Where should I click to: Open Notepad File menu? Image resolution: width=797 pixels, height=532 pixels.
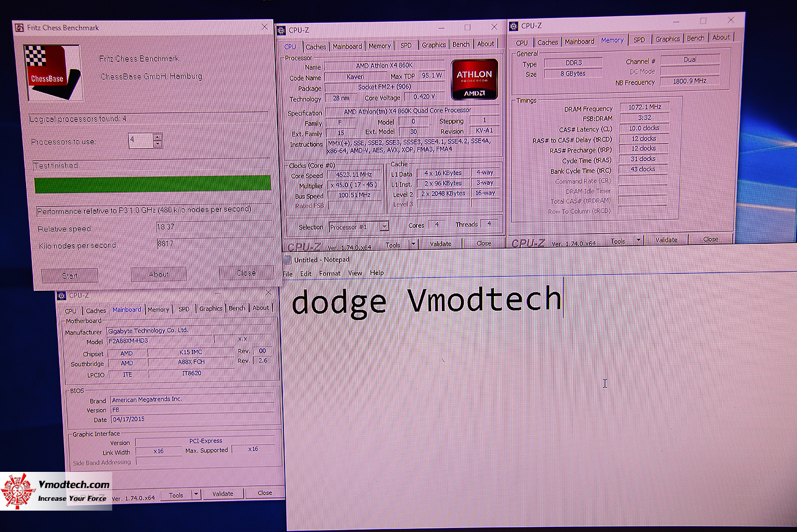[x=287, y=274]
